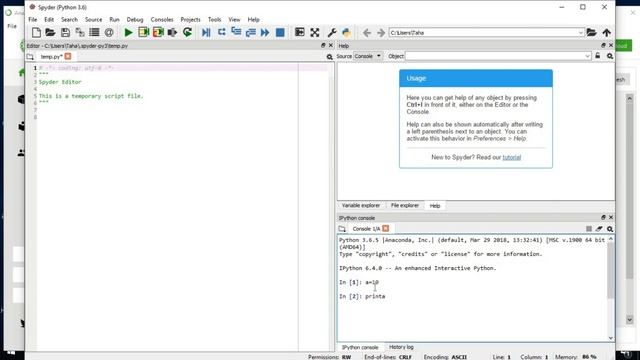Screen dimensions: 640x360
Task: Open Preferences wrench icon
Action: (x=332, y=32)
